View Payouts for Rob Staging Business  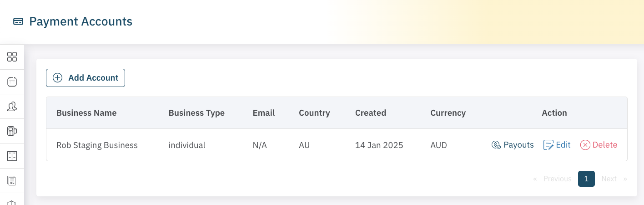pos(513,145)
